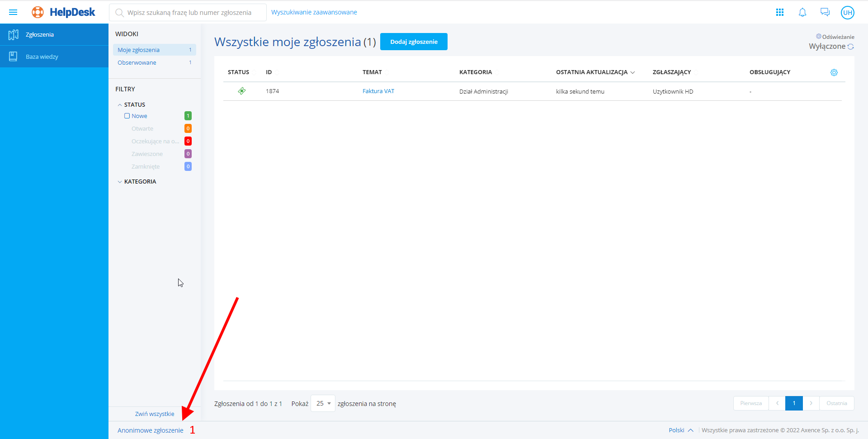Click the refresh icon next to Wyłączone
This screenshot has height=439, width=868.
pyautogui.click(x=850, y=47)
